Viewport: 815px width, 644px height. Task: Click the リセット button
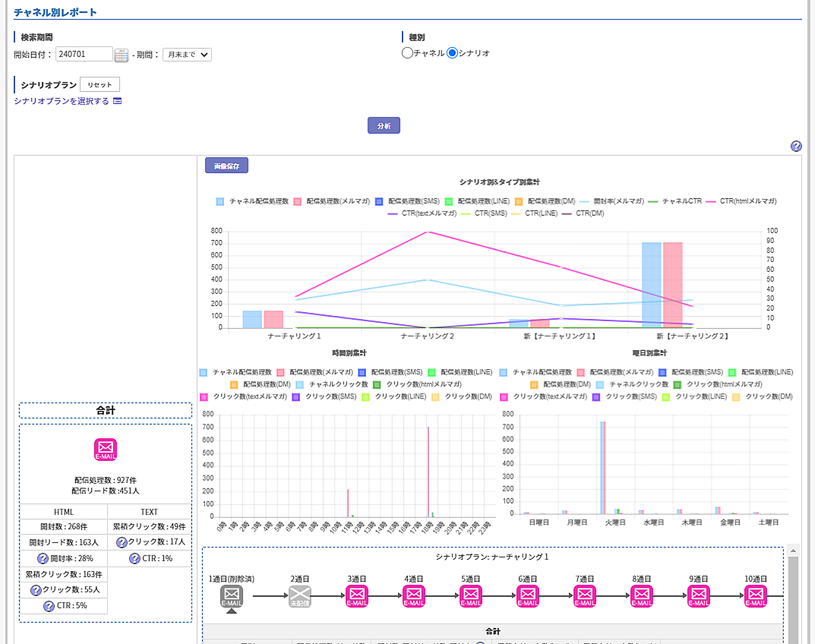(x=100, y=84)
